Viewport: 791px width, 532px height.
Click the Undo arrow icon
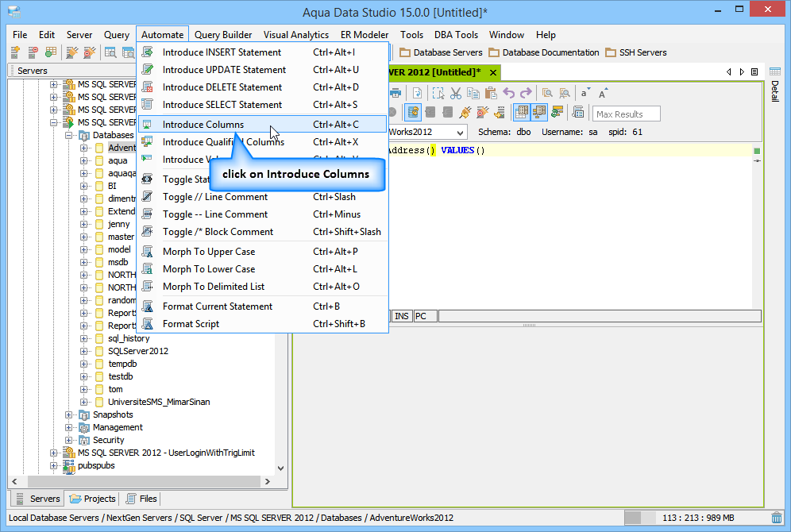point(508,93)
